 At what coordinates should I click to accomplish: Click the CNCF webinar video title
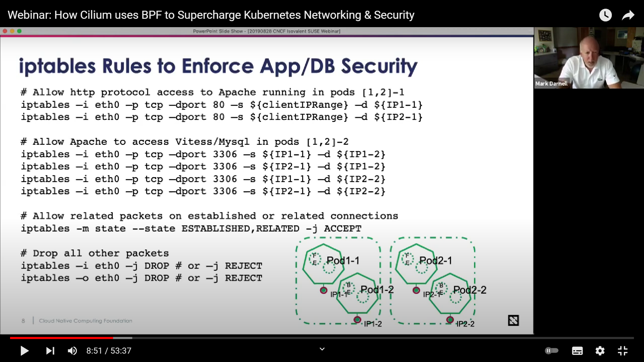click(x=211, y=15)
